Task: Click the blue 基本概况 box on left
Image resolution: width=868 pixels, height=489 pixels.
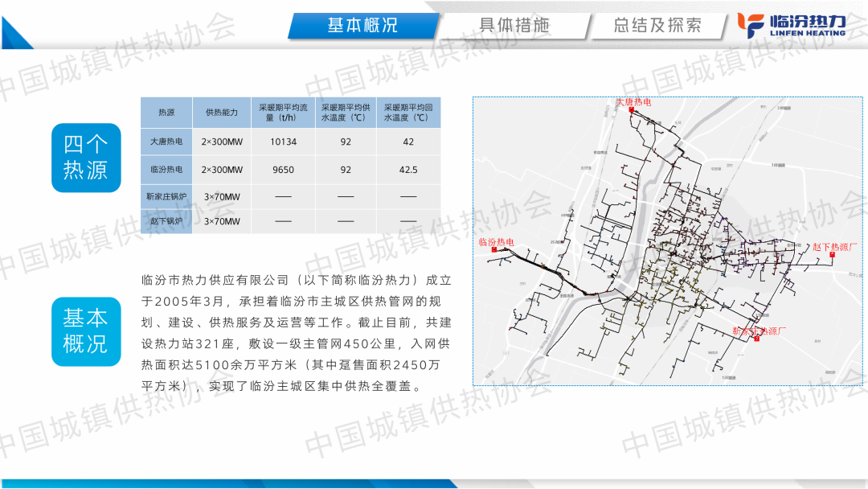Action: pos(86,331)
